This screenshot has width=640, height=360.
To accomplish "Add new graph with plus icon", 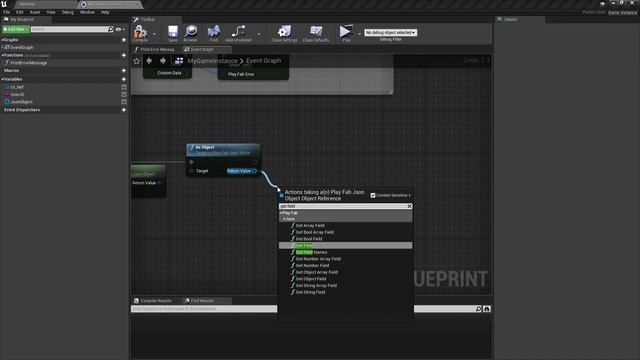I will coord(124,40).
